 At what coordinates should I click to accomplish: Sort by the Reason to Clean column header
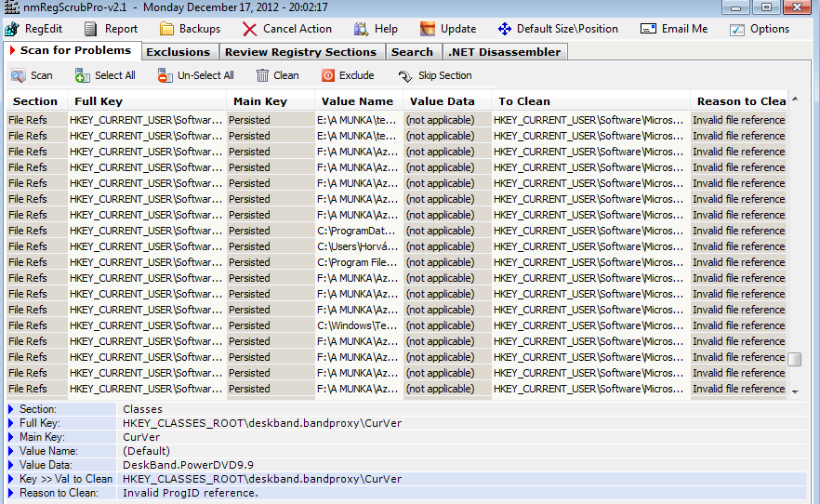pyautogui.click(x=741, y=101)
